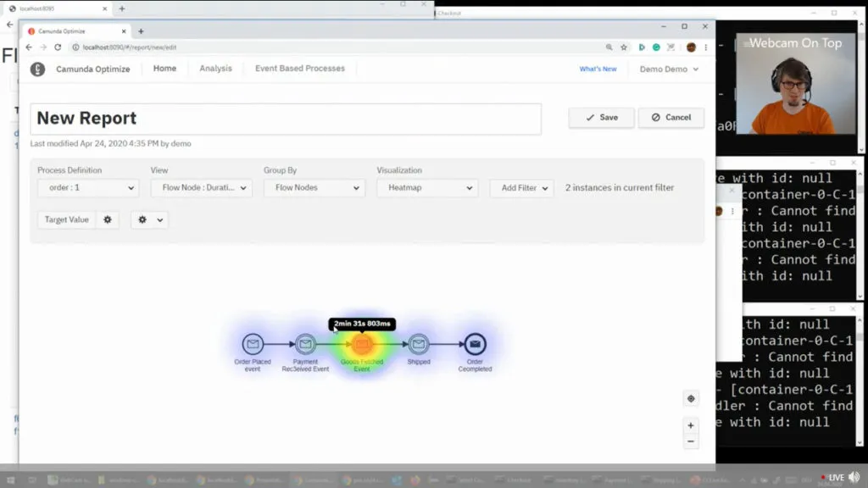Image resolution: width=868 pixels, height=488 pixels.
Task: Bookmark this page with the star icon
Action: [624, 47]
